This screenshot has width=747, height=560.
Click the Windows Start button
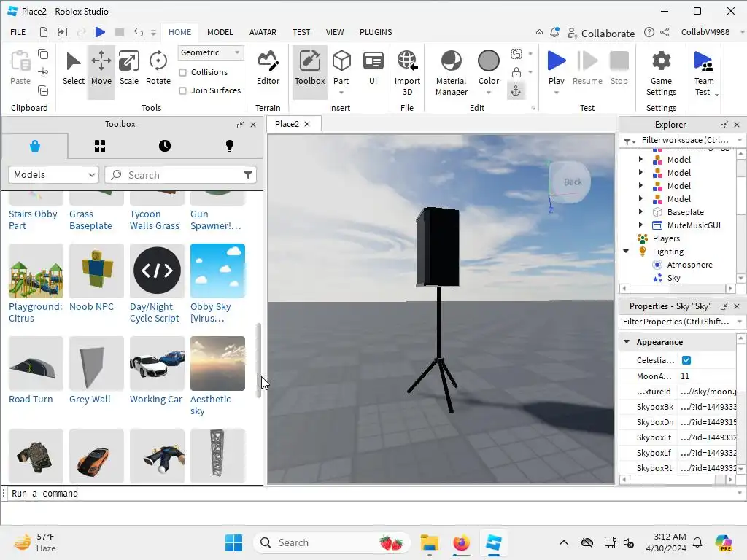click(x=233, y=542)
